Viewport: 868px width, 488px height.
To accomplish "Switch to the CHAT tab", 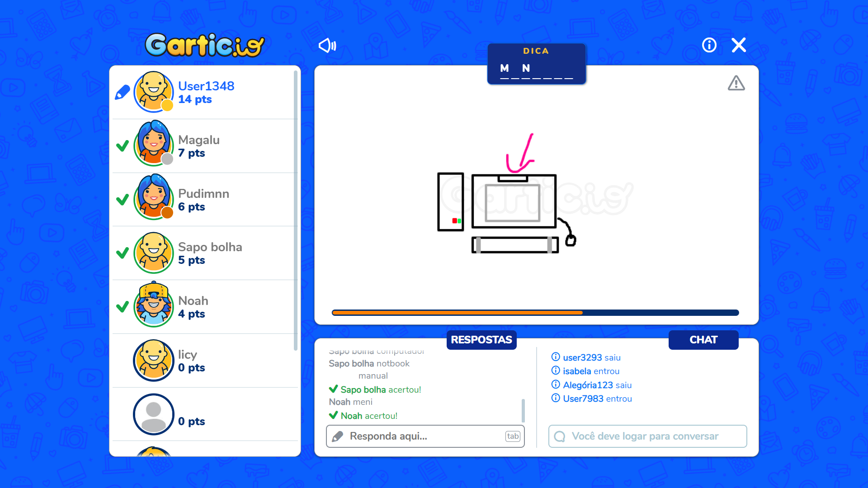I will click(703, 340).
